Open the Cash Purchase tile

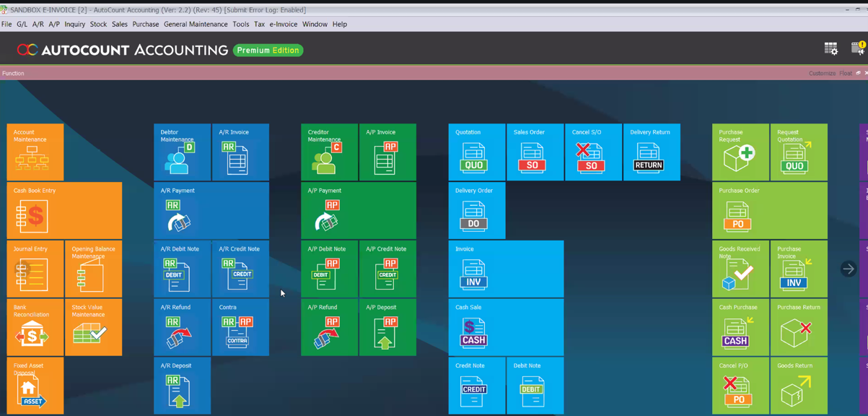(741, 328)
